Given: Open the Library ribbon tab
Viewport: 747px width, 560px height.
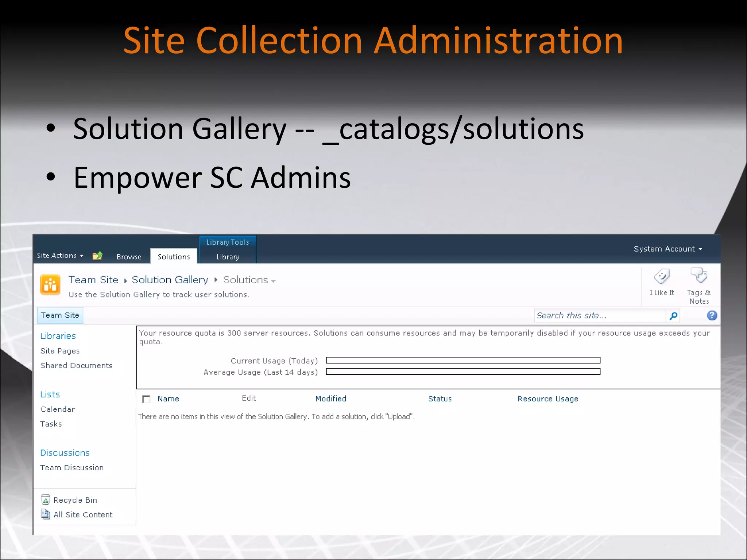Looking at the screenshot, I should [228, 257].
